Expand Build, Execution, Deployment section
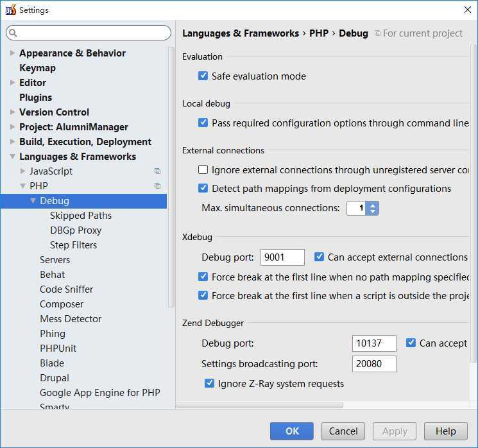 12,141
